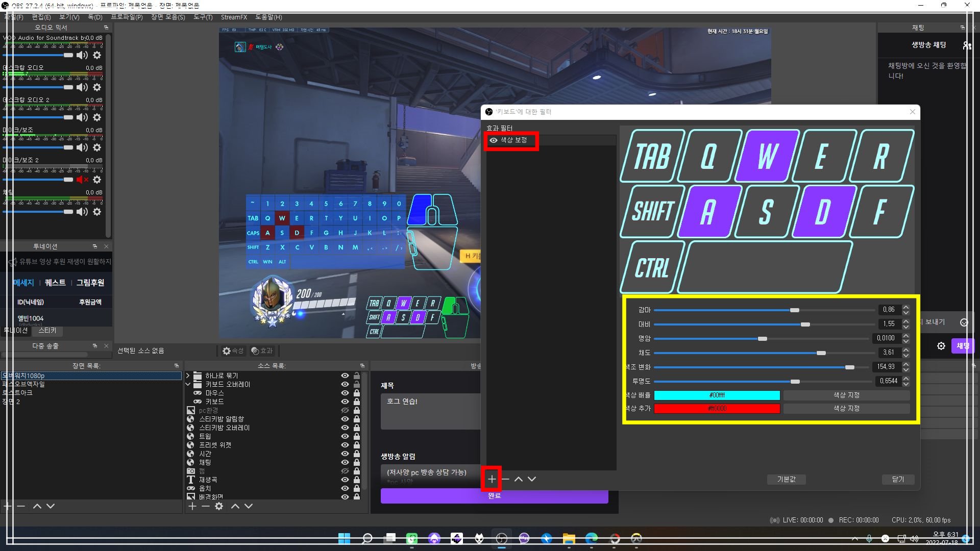Hide the 채팅 source
This screenshot has height=551, width=980.
pyautogui.click(x=345, y=462)
